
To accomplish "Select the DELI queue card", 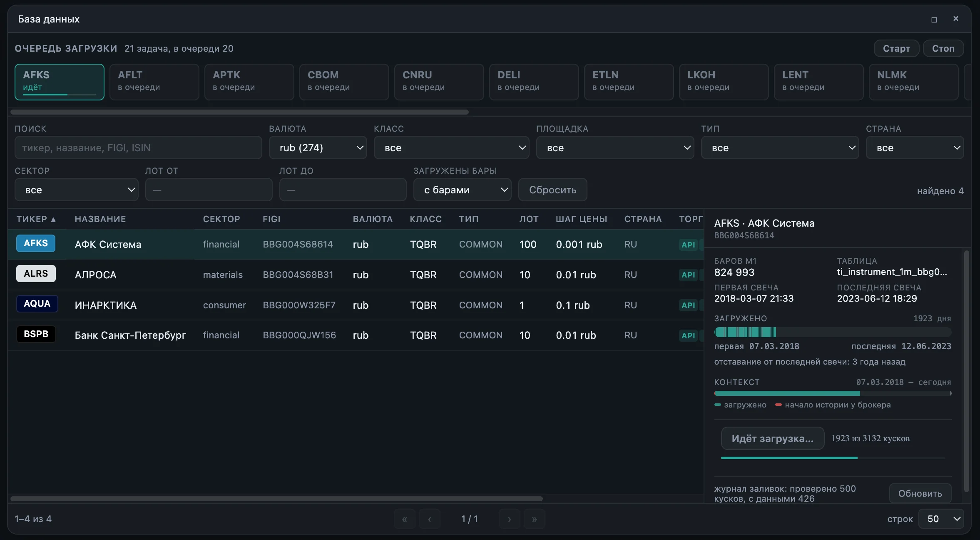I will pyautogui.click(x=534, y=82).
